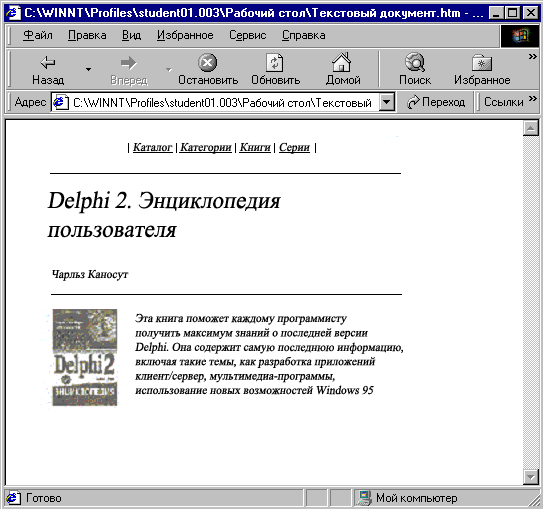The width and height of the screenshot is (543, 509).
Task: Open Favorites (Избранное) toolbar button
Action: click(482, 69)
